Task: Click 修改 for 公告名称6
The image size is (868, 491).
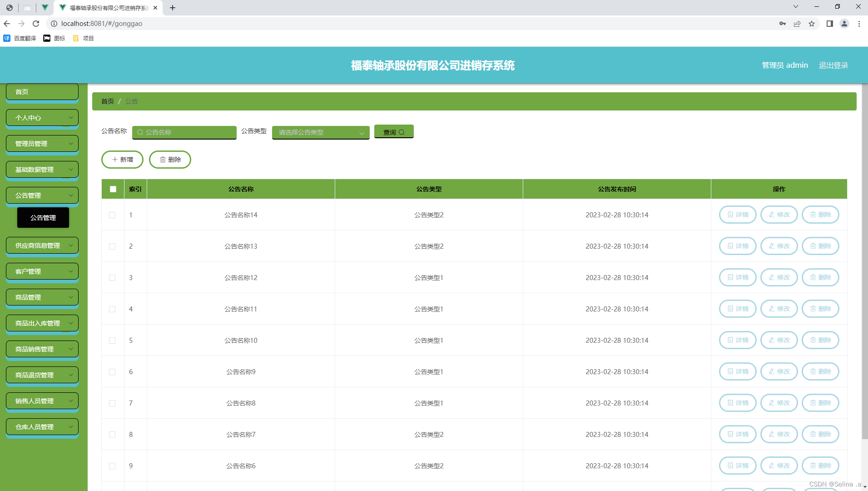Action: (x=779, y=466)
